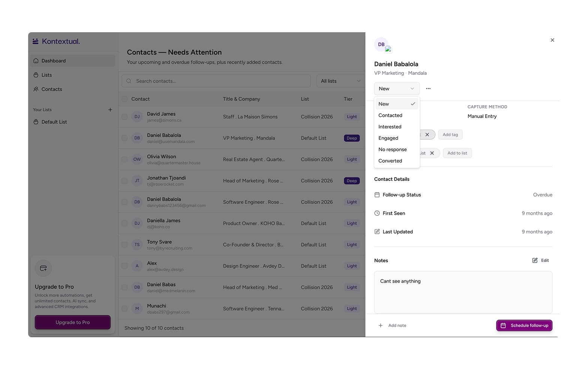588x369 pixels.
Task: Click the DB avatar in detail panel
Action: [381, 45]
